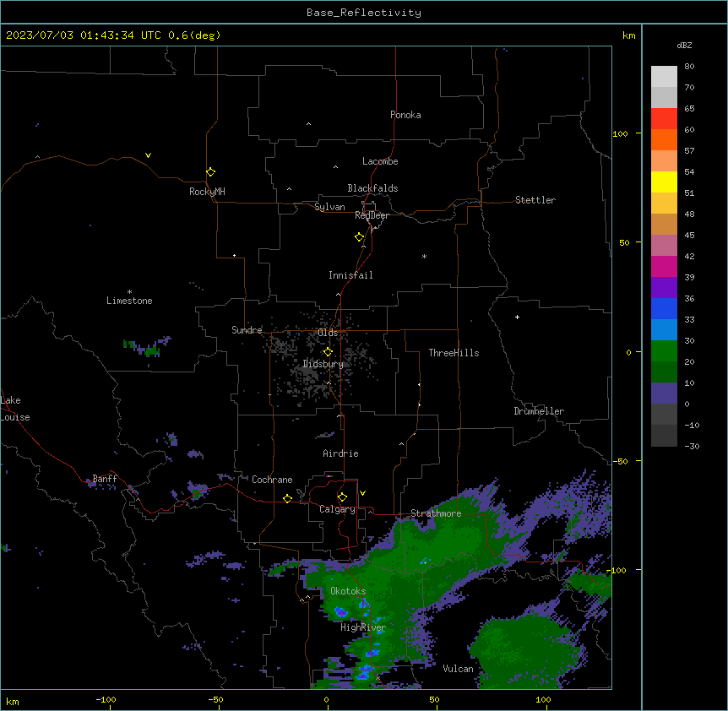728x711 pixels.
Task: Click the 100 tick on the right axis
Action: (620, 133)
